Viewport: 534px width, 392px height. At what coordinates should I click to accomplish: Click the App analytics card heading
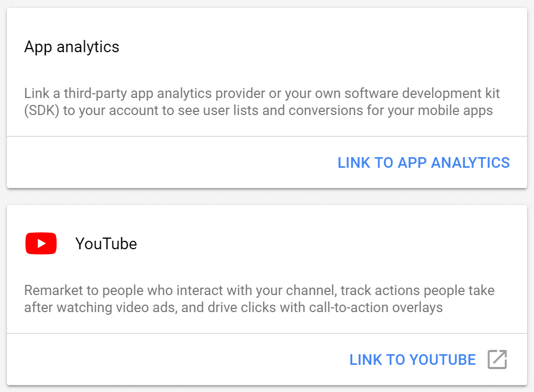pyautogui.click(x=72, y=47)
